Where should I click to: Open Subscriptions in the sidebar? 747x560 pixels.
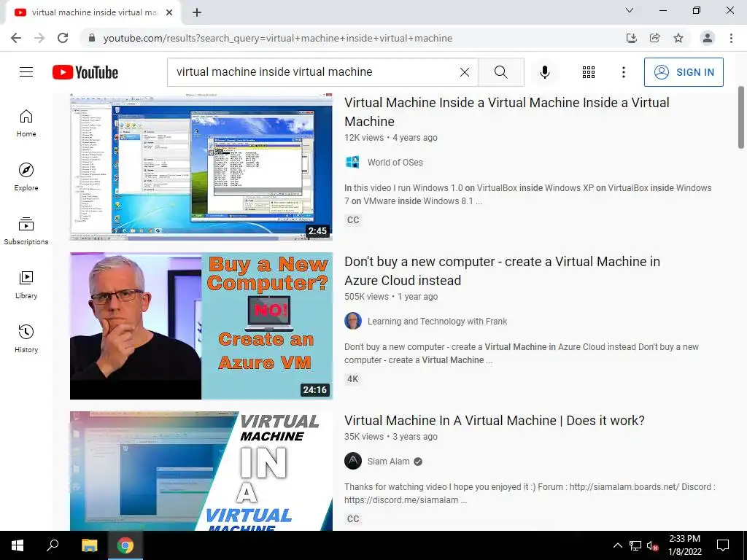point(26,231)
